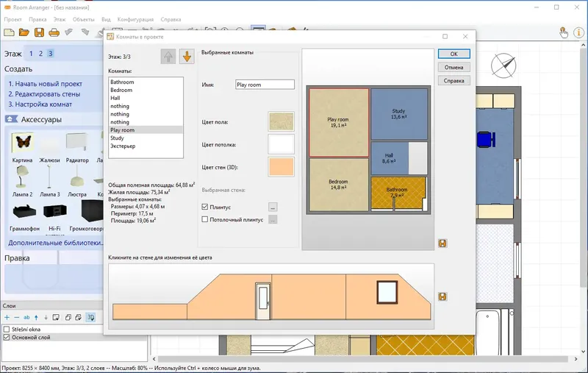The width and height of the screenshot is (588, 373).
Task: Click the hand pointer icon at top right
Action: [563, 32]
